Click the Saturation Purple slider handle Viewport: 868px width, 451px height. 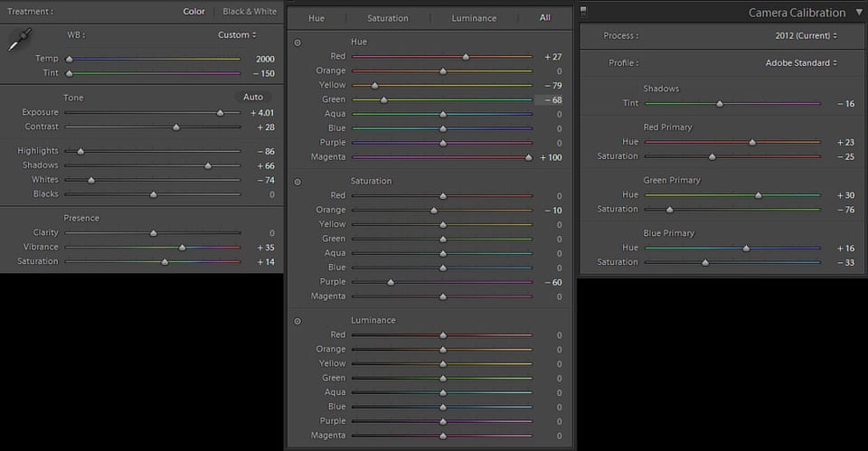tap(391, 282)
